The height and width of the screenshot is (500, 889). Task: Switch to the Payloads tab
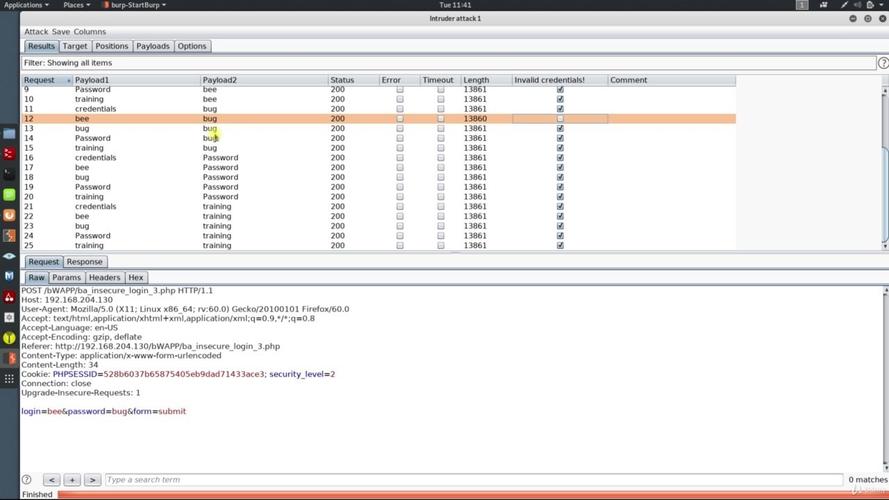coord(153,46)
